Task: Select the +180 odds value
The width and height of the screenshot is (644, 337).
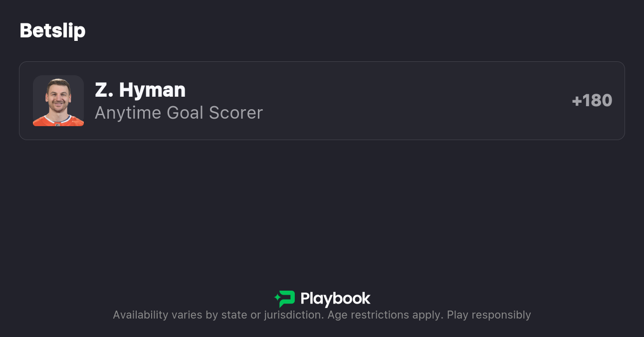Action: [x=592, y=101]
